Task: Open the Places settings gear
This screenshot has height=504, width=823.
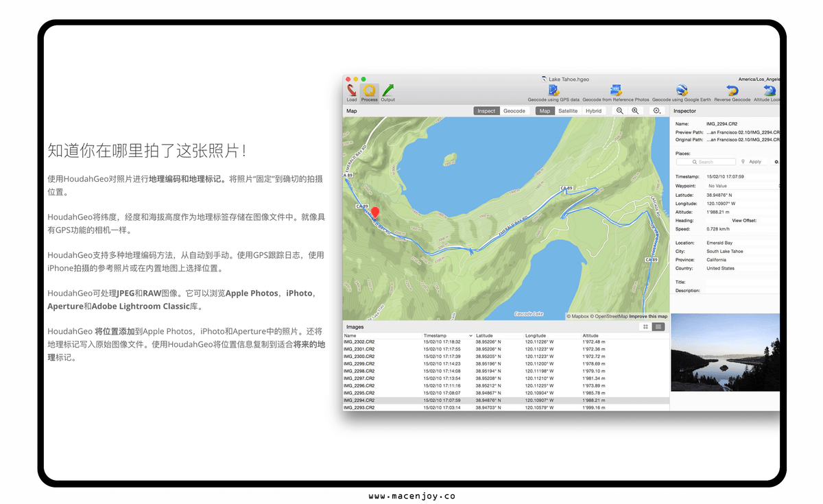Action: click(776, 162)
